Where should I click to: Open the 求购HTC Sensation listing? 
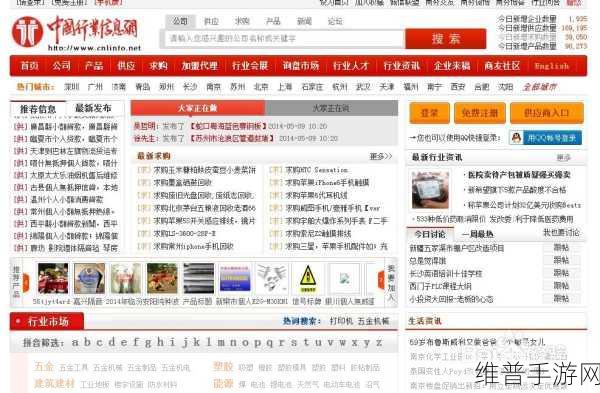pyautogui.click(x=317, y=170)
